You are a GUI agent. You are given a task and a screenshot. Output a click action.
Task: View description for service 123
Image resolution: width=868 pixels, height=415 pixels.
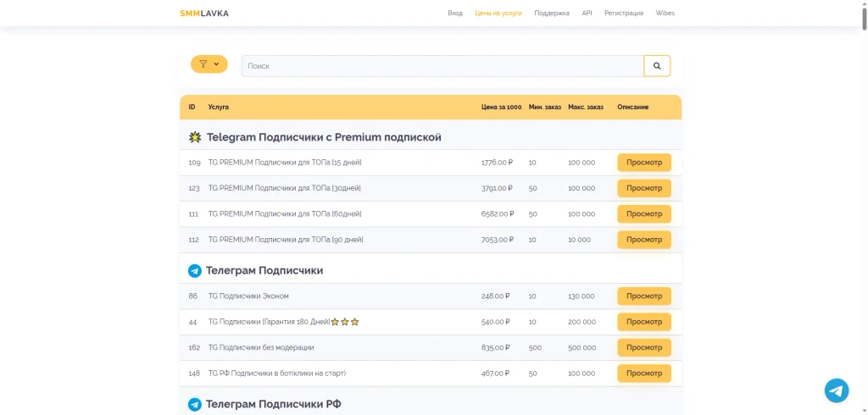coord(644,188)
